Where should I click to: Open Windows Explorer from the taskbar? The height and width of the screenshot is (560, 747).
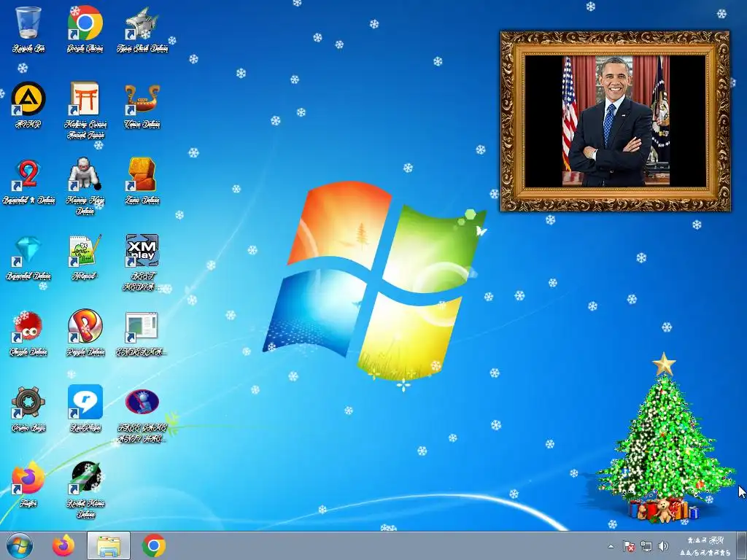coord(109,545)
